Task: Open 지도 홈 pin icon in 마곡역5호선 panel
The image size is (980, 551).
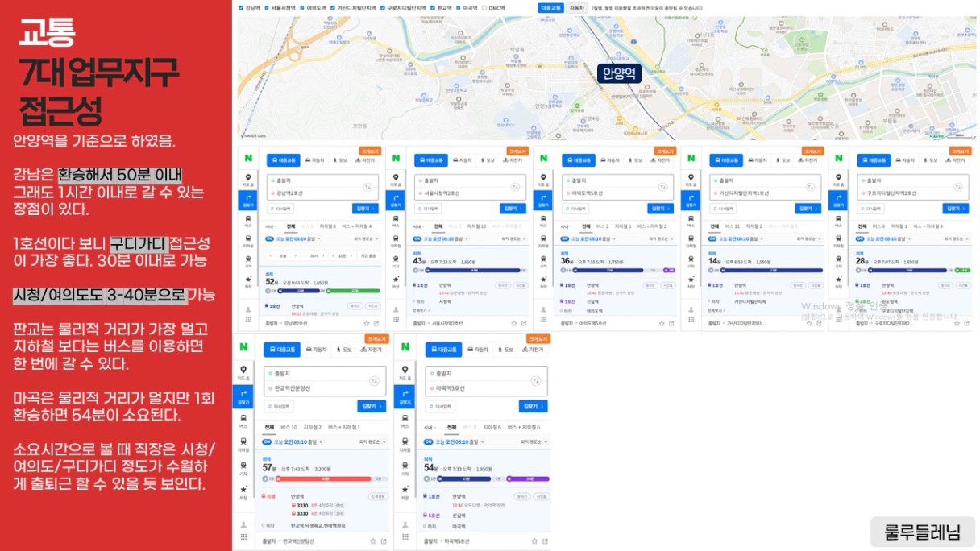Action: tap(405, 372)
